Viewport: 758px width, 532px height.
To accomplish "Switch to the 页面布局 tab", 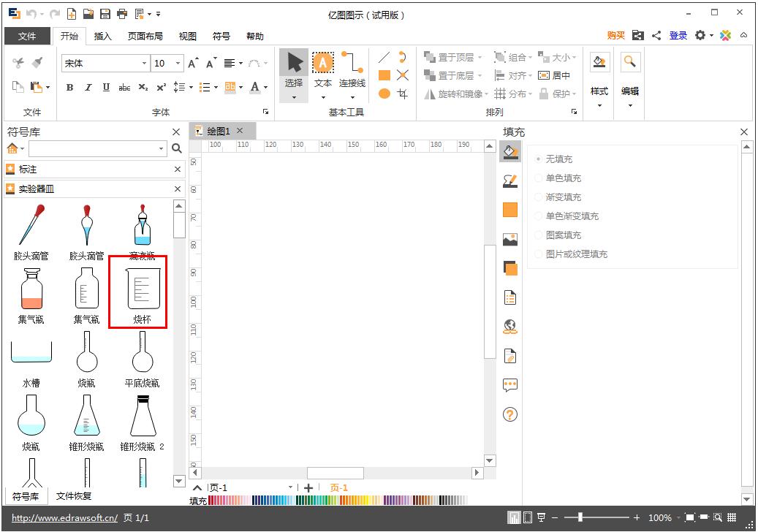I will coord(145,37).
